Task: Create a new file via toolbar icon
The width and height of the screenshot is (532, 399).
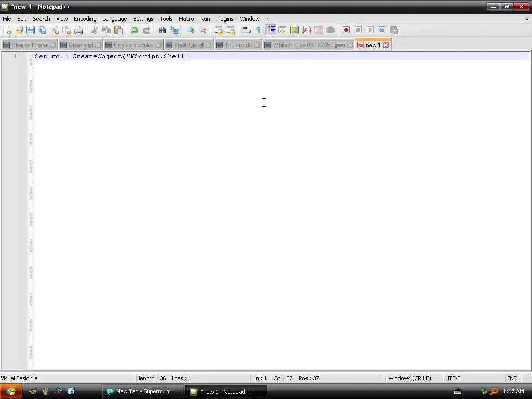Action: [7, 30]
